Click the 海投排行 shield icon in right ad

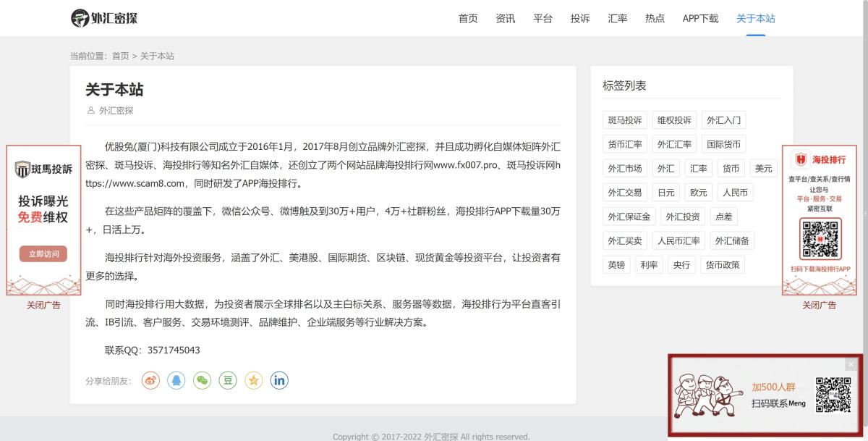coord(800,159)
